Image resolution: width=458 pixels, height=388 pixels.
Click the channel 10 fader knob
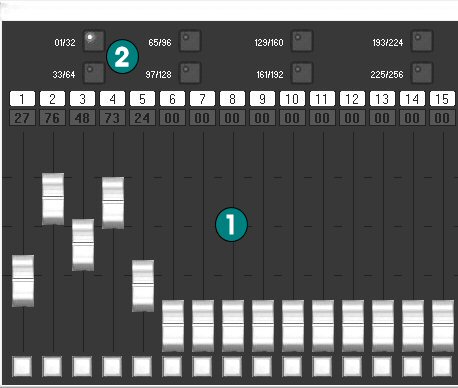pyautogui.click(x=293, y=326)
